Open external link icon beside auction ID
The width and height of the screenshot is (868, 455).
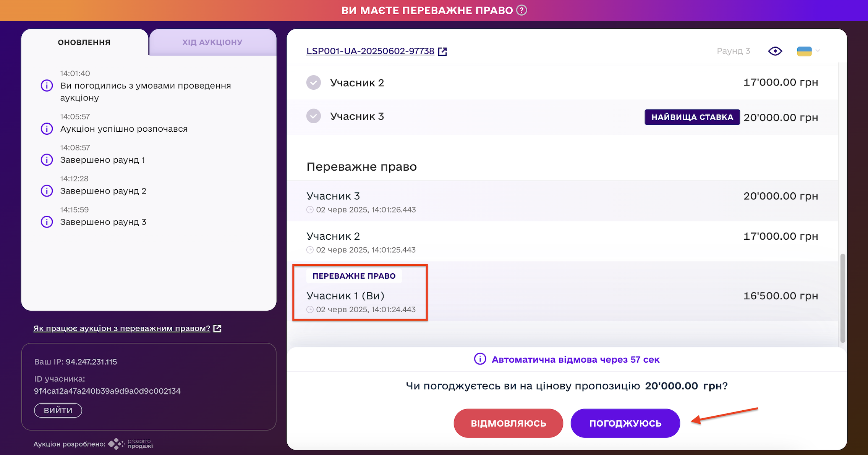[442, 52]
